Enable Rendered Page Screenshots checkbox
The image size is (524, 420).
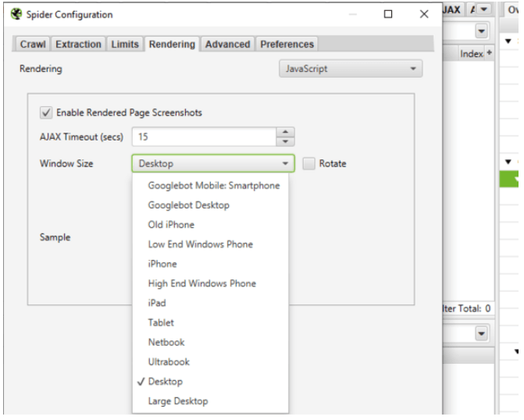46,112
